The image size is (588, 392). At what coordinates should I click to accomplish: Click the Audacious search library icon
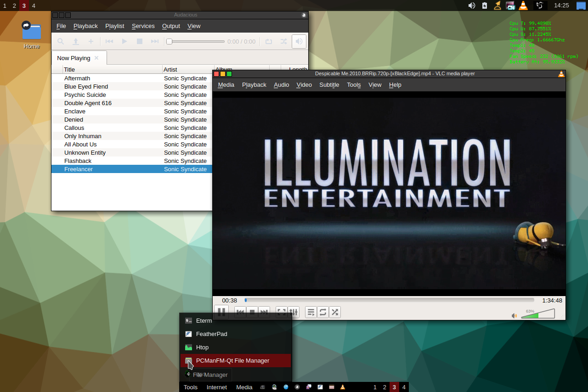[x=60, y=41]
